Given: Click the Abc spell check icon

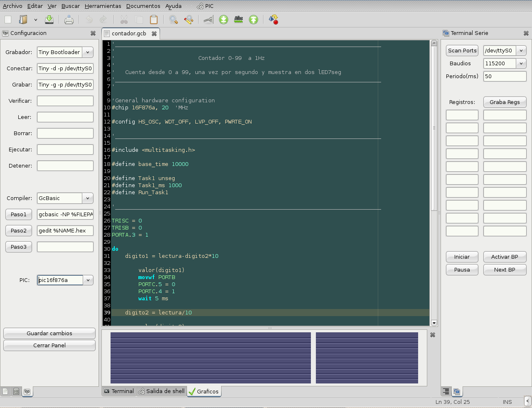Looking at the screenshot, I should [x=239, y=20].
